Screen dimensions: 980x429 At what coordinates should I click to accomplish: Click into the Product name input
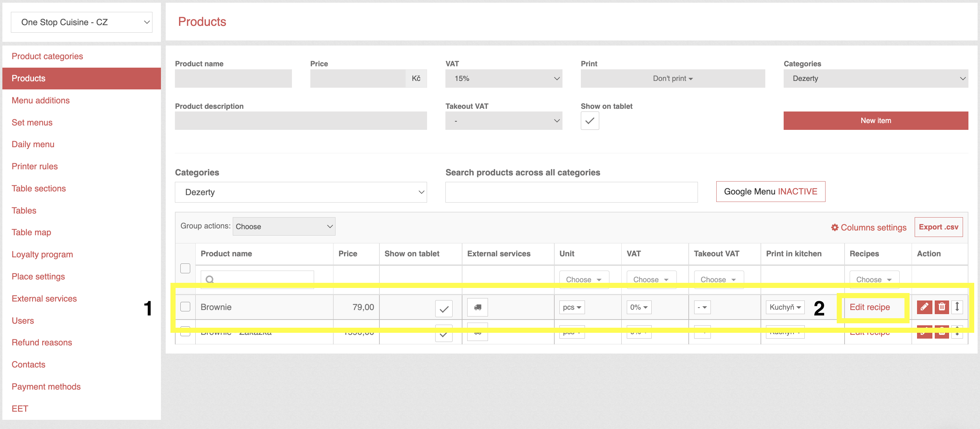click(233, 78)
